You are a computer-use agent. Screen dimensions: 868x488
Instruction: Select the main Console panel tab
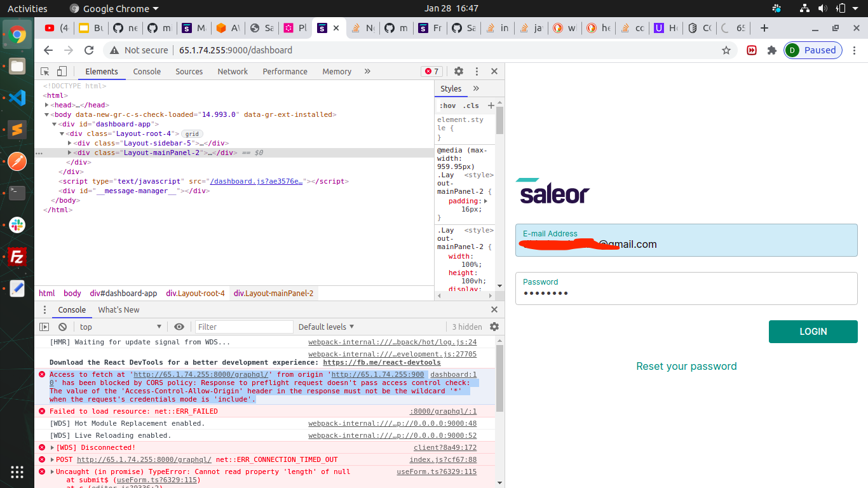pyautogui.click(x=147, y=71)
